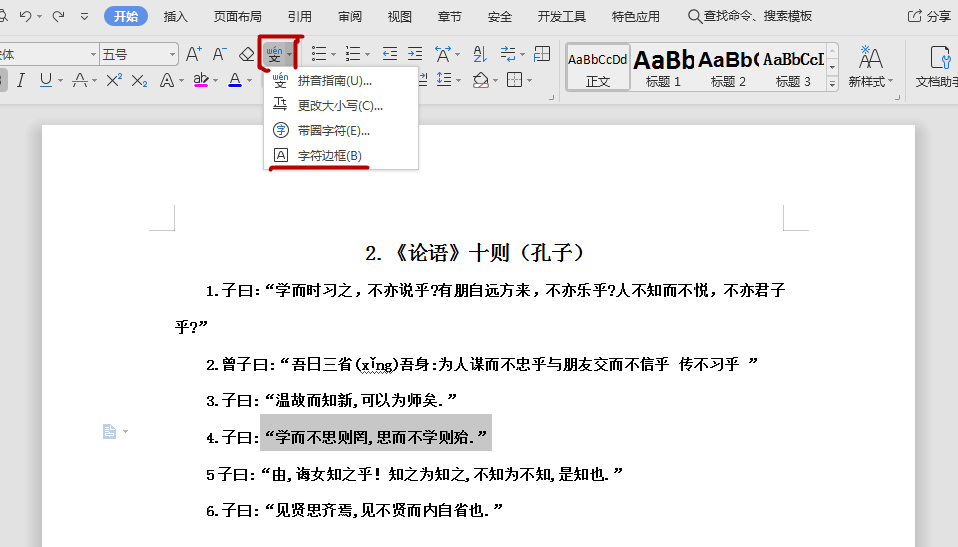Click the table-shaped icon after the marks button
The width and height of the screenshot is (958, 547).
(542, 54)
